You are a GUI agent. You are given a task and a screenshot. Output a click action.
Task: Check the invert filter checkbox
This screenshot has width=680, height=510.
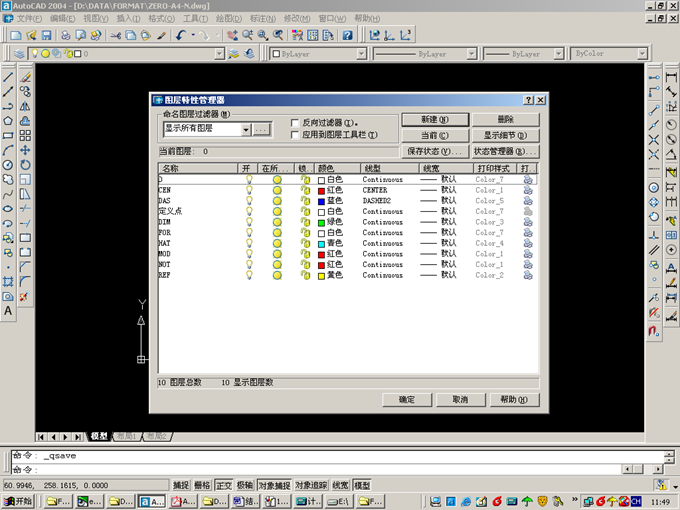point(295,123)
